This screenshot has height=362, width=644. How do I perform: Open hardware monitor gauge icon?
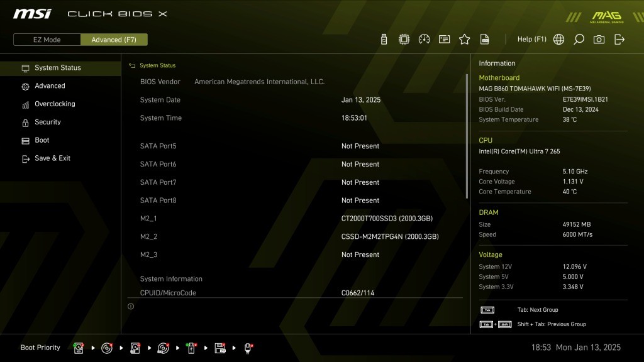[x=424, y=40]
